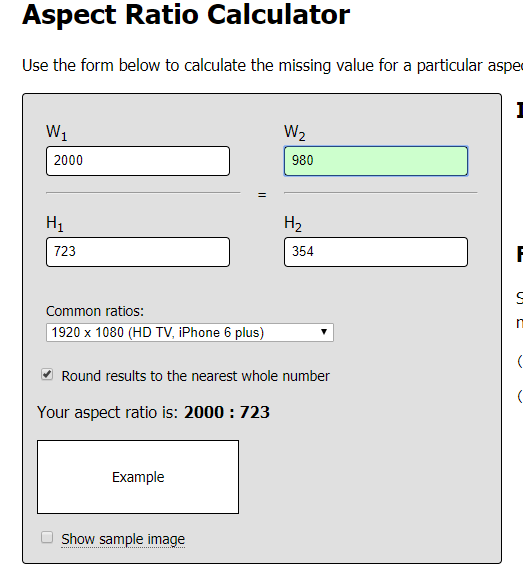Click the W2 label above the green field
The image size is (523, 577).
click(294, 132)
